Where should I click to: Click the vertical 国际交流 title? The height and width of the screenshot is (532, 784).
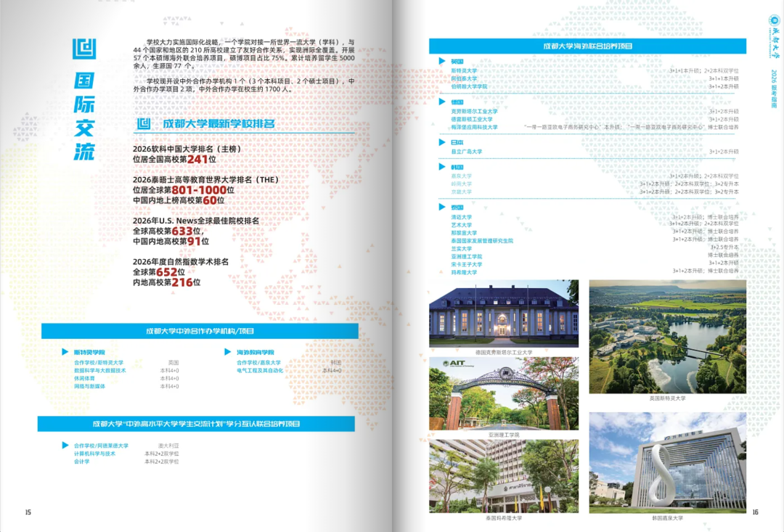point(84,117)
